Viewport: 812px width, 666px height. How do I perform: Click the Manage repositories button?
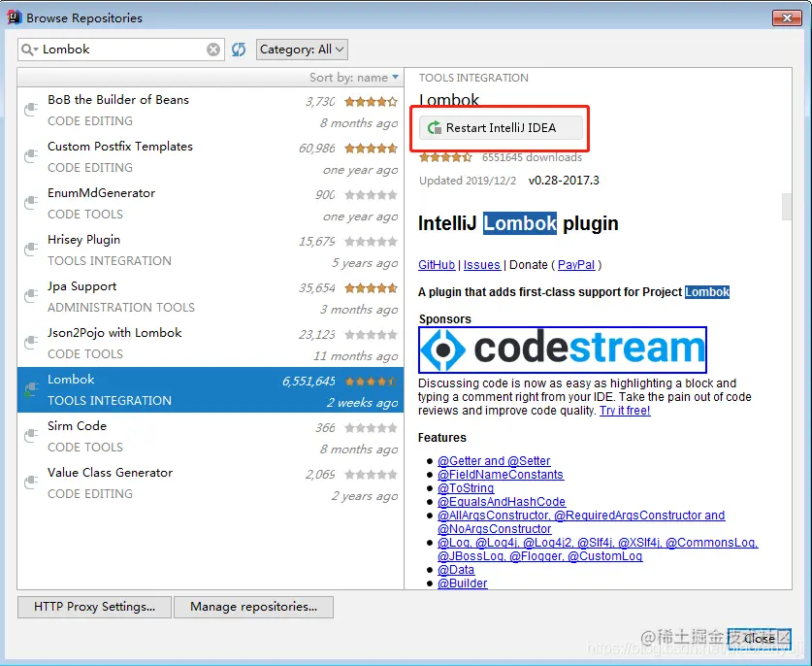[253, 607]
